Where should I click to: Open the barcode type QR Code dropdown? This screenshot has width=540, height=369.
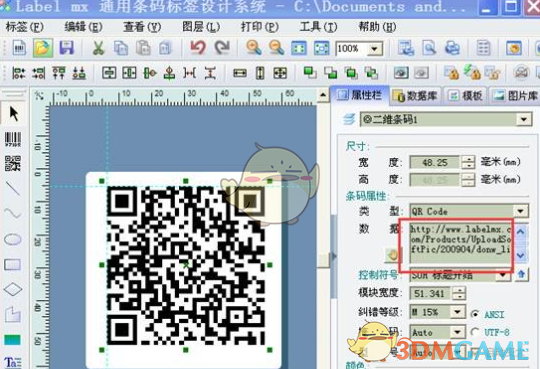coord(520,211)
